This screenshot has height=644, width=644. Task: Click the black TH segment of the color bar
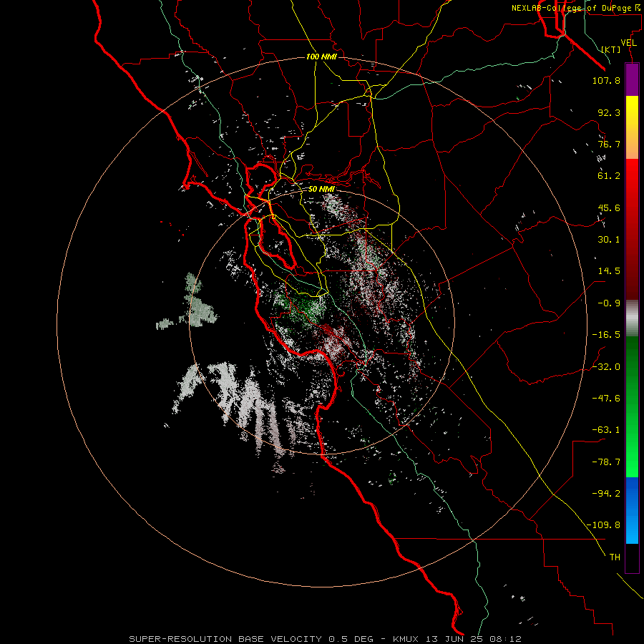(x=632, y=558)
